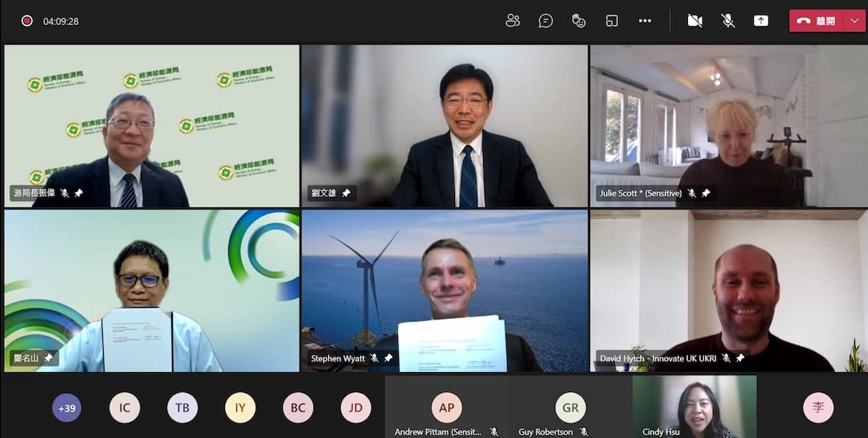Open breakout rooms icon

point(612,21)
